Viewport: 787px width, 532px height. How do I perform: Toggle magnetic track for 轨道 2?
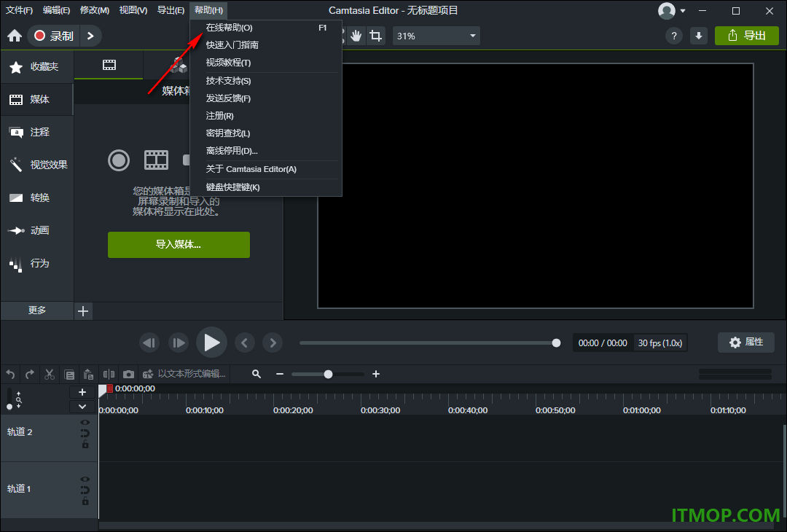85,433
